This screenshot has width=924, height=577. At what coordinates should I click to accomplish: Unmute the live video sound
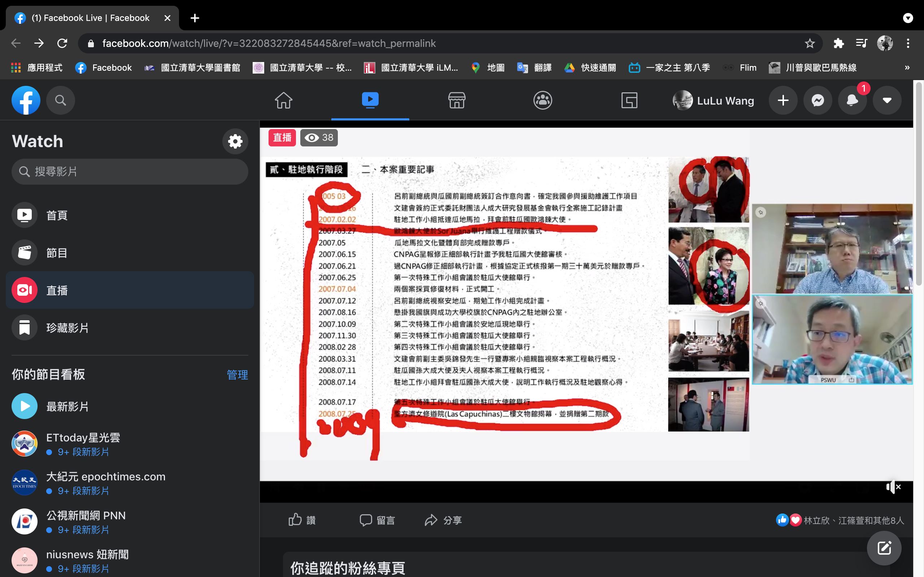[893, 487]
